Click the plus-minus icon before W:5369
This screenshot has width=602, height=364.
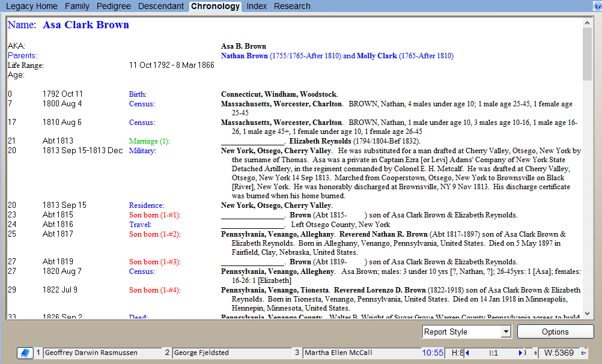click(x=535, y=353)
